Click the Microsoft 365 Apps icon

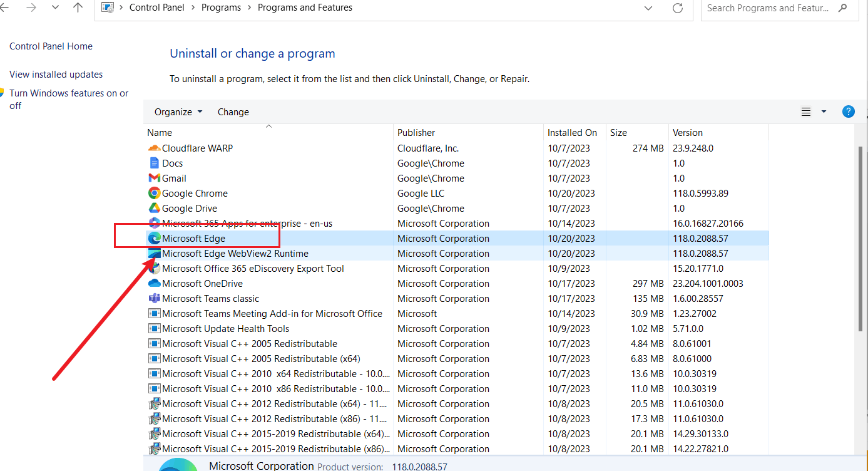pos(155,224)
